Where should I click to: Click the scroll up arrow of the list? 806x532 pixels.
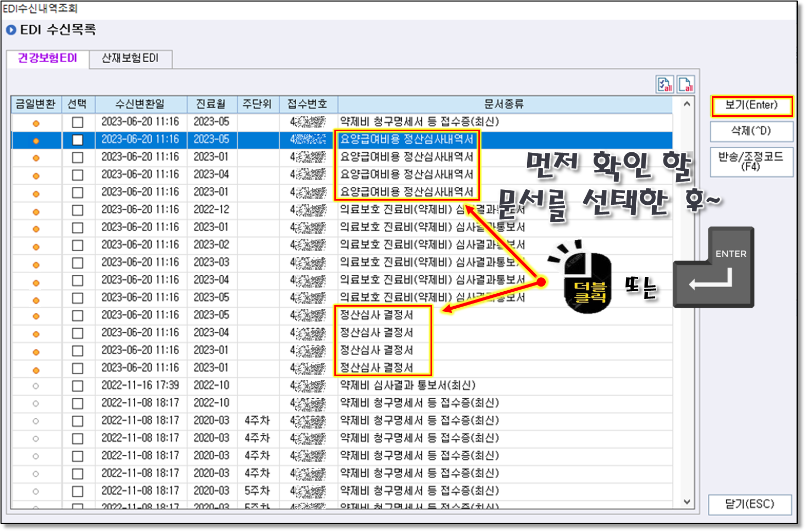pos(687,104)
